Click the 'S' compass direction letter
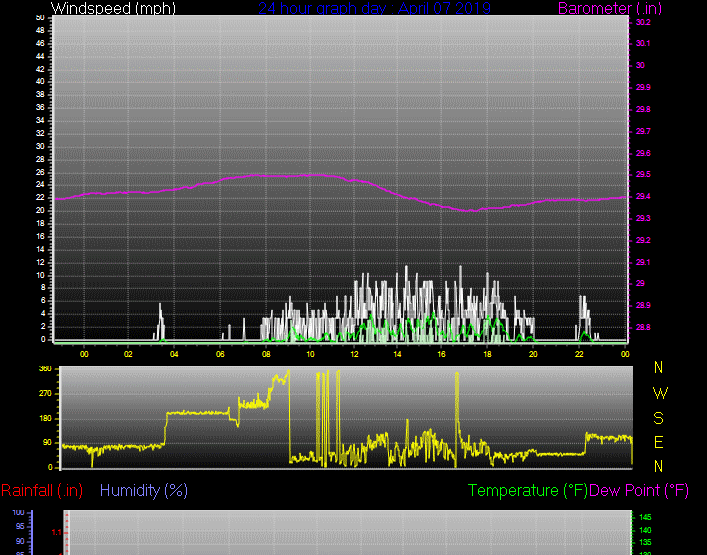 click(658, 418)
